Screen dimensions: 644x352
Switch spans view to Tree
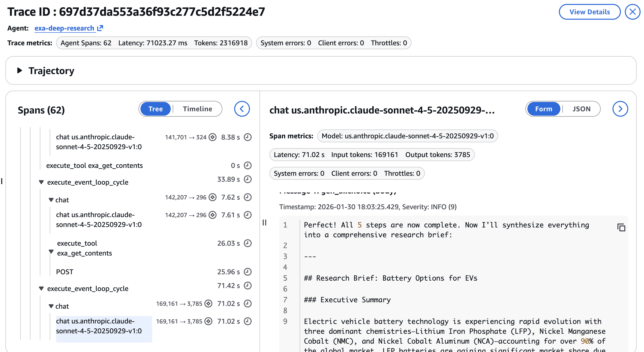155,109
